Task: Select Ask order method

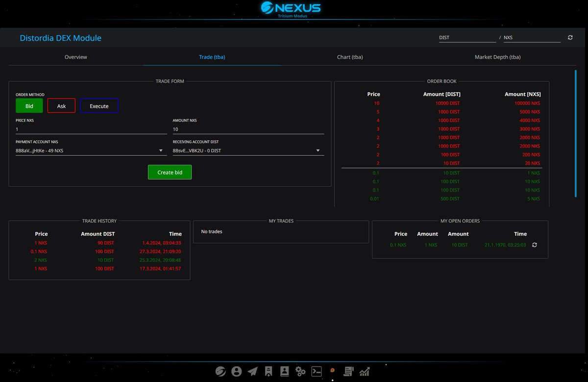Action: [x=61, y=106]
